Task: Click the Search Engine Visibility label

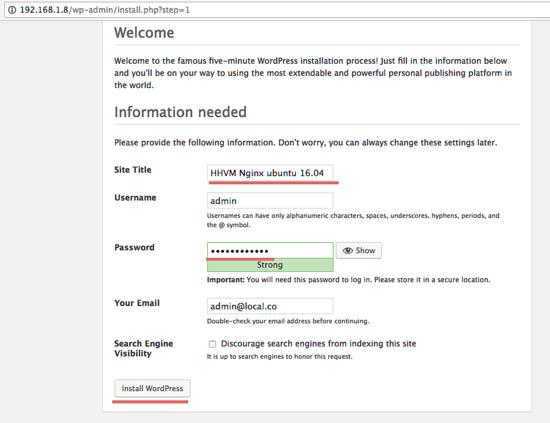Action: point(143,348)
